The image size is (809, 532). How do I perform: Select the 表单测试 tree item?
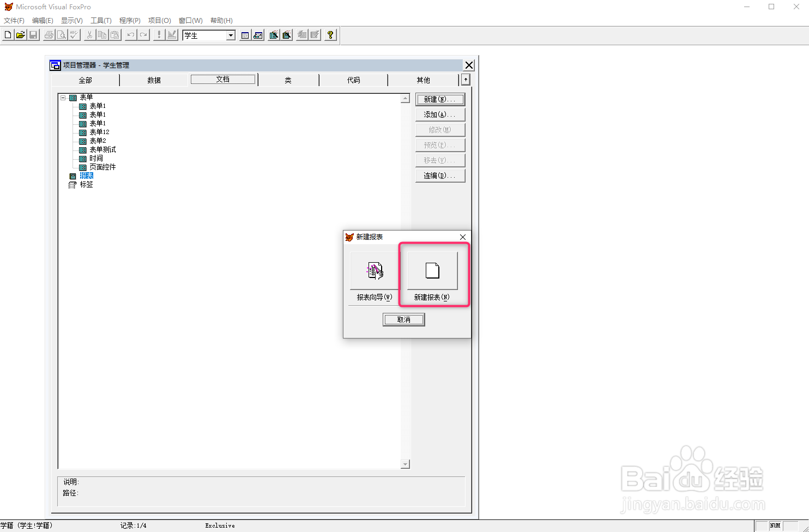[102, 150]
